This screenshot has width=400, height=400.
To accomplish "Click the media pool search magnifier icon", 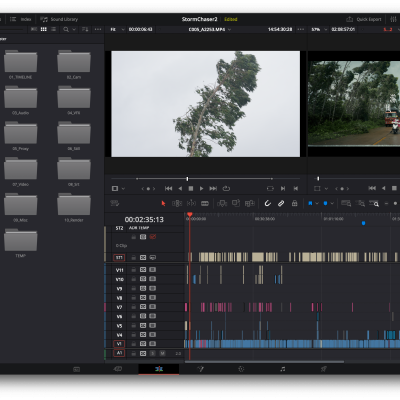I will [66, 29].
